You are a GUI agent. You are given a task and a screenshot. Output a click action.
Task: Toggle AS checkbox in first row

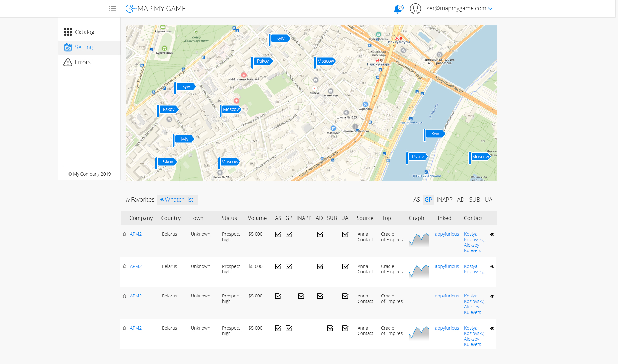click(278, 234)
